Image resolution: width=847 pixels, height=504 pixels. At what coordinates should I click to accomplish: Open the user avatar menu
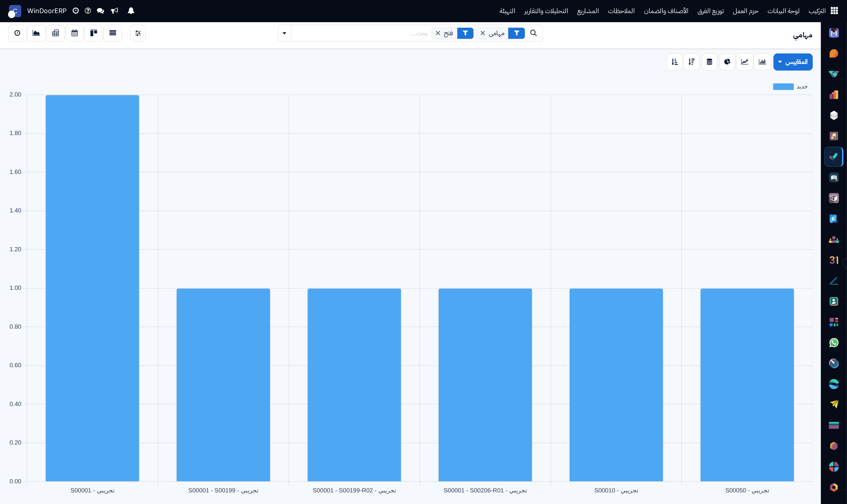tap(14, 11)
